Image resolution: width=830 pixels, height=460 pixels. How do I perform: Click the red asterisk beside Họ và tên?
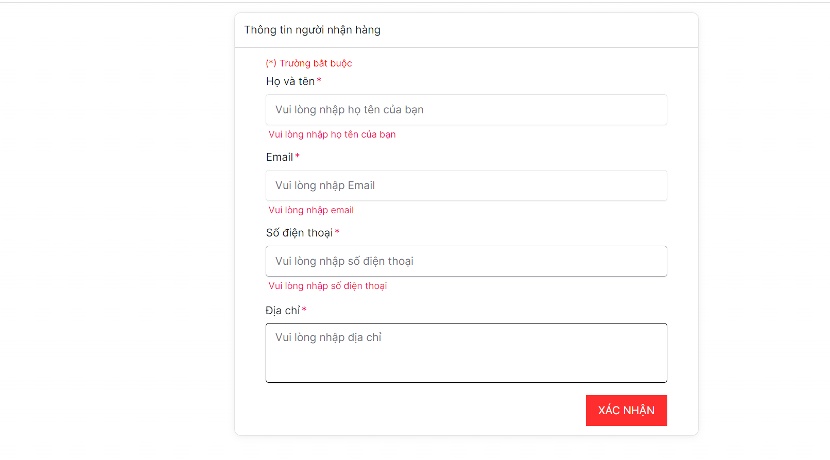pyautogui.click(x=319, y=80)
